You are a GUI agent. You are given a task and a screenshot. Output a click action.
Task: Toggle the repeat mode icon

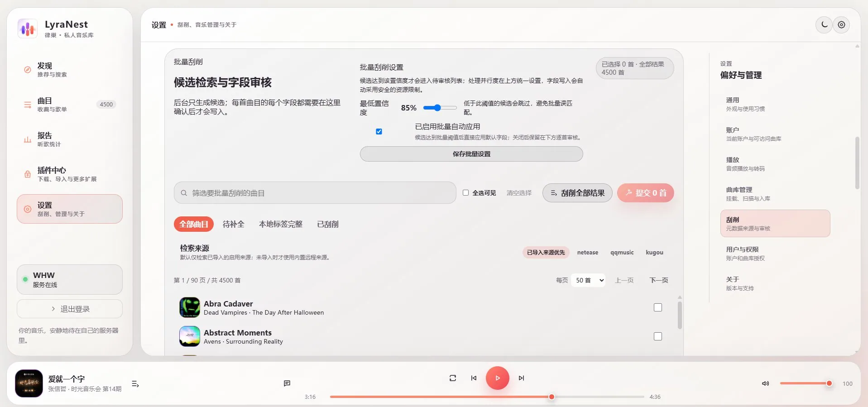point(453,378)
